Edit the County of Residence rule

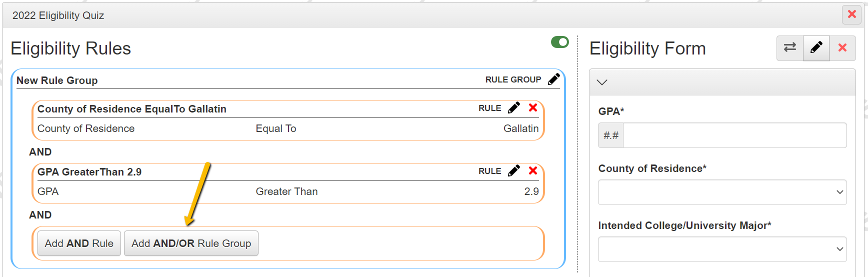pos(514,108)
